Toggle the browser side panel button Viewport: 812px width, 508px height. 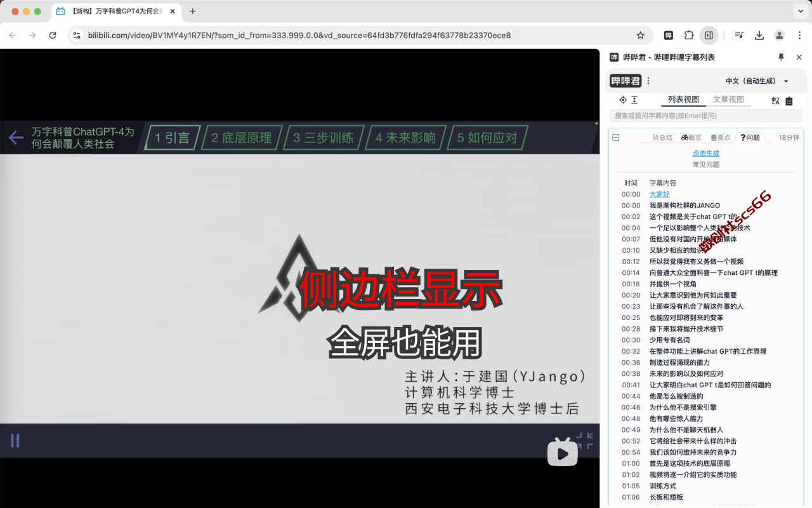tap(709, 36)
